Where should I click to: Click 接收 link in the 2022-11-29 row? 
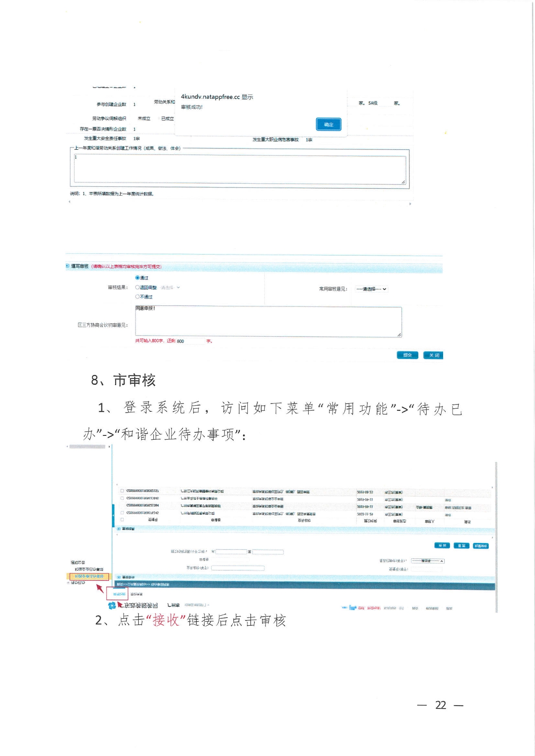click(x=448, y=515)
